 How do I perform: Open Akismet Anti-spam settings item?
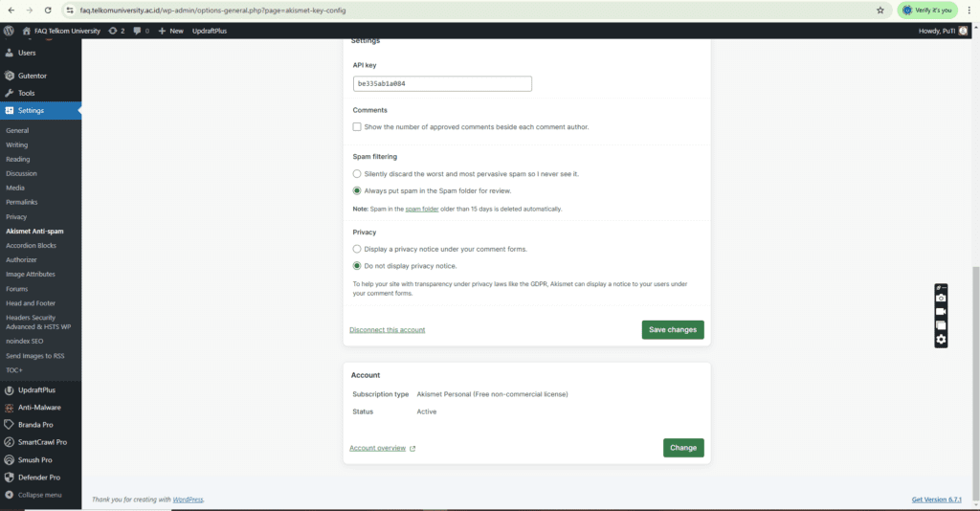click(35, 232)
